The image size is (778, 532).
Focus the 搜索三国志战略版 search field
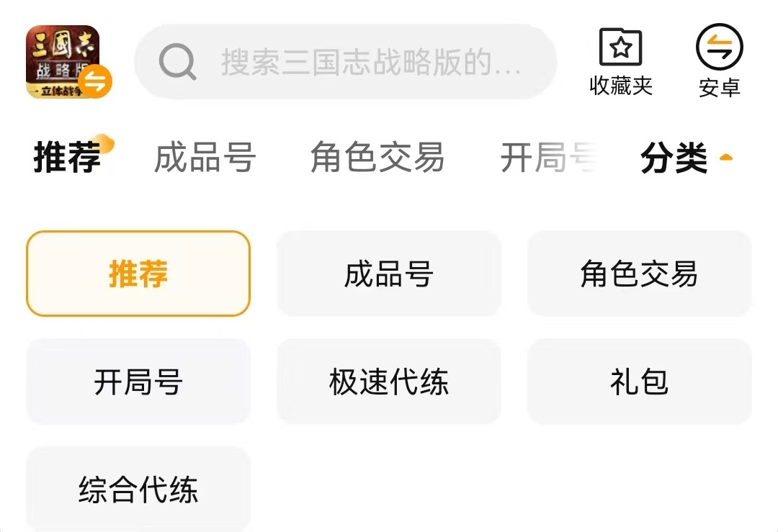click(x=371, y=63)
